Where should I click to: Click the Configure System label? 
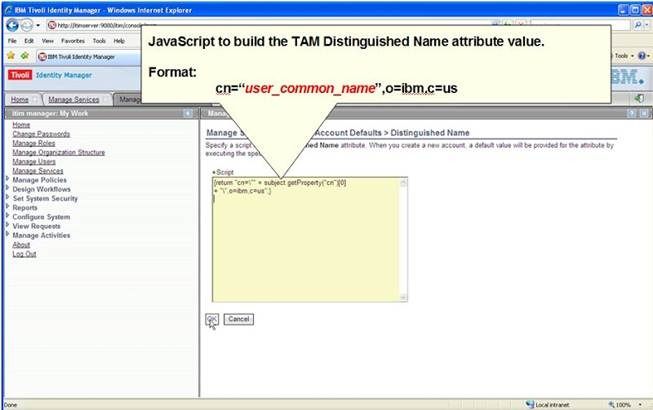41,216
